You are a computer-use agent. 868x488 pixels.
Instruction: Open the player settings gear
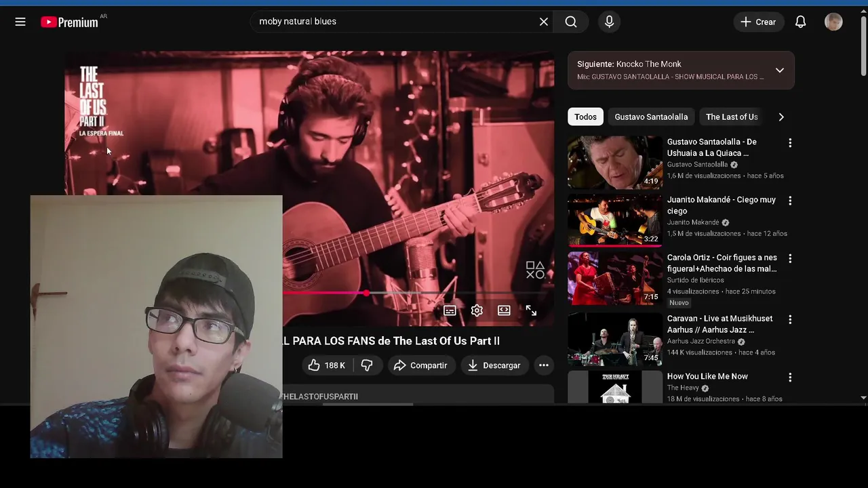pos(477,310)
